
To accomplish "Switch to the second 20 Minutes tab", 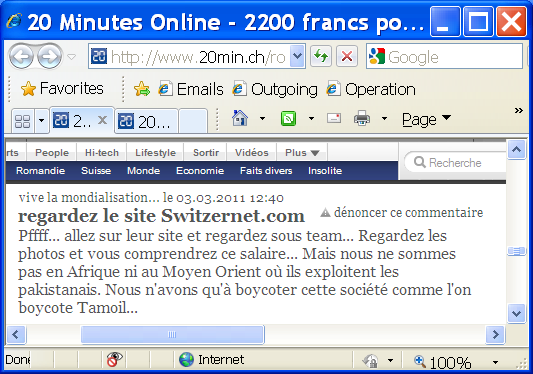I will click(x=146, y=121).
